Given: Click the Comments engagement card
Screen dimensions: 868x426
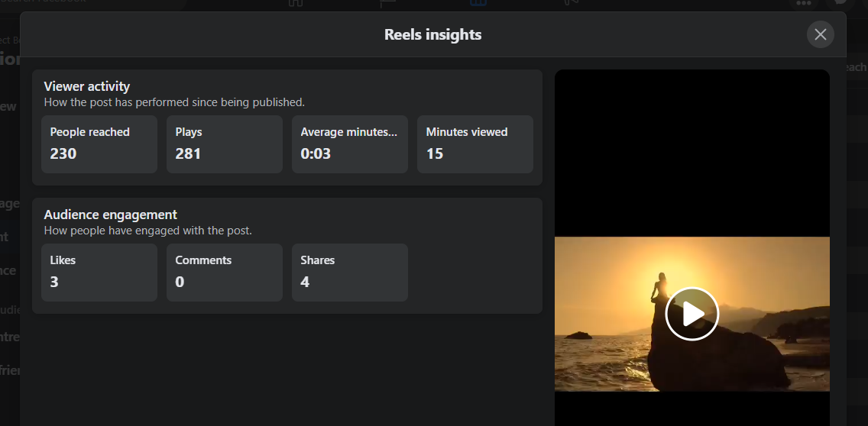Looking at the screenshot, I should point(225,273).
